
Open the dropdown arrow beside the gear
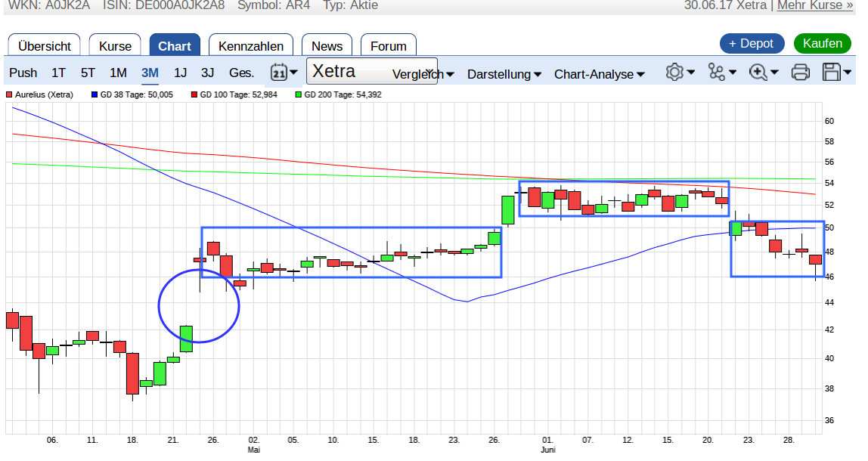pyautogui.click(x=691, y=73)
